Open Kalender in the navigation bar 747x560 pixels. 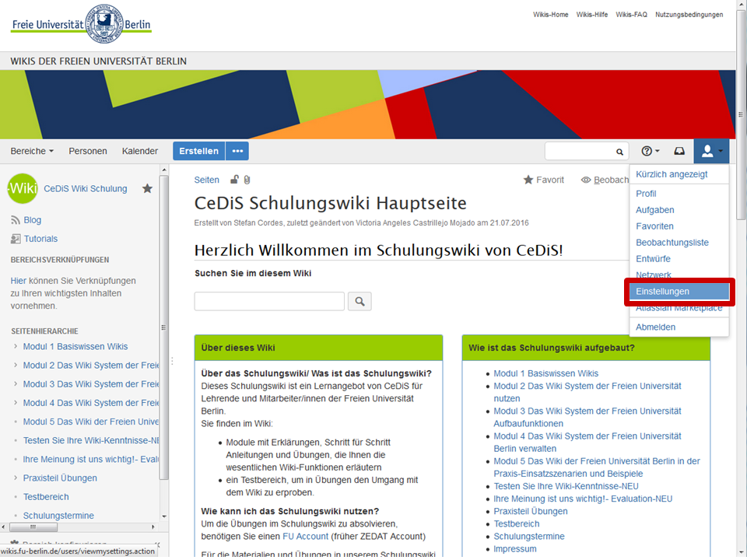point(139,151)
